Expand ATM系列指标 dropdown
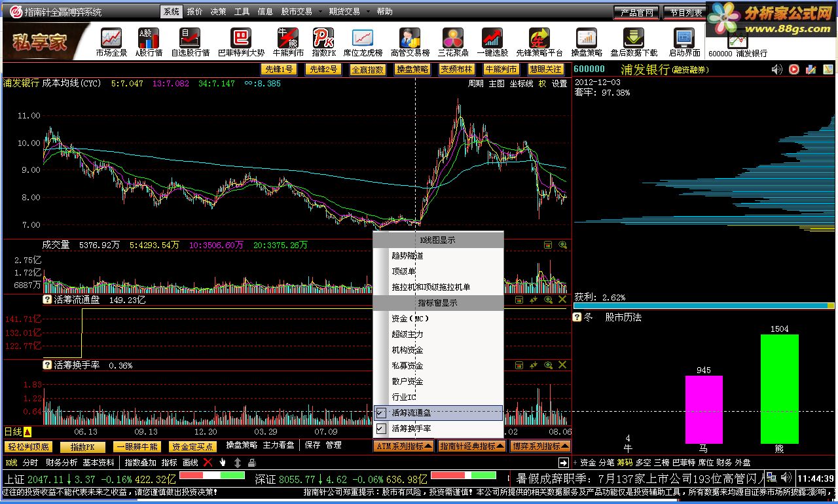 coord(404,446)
